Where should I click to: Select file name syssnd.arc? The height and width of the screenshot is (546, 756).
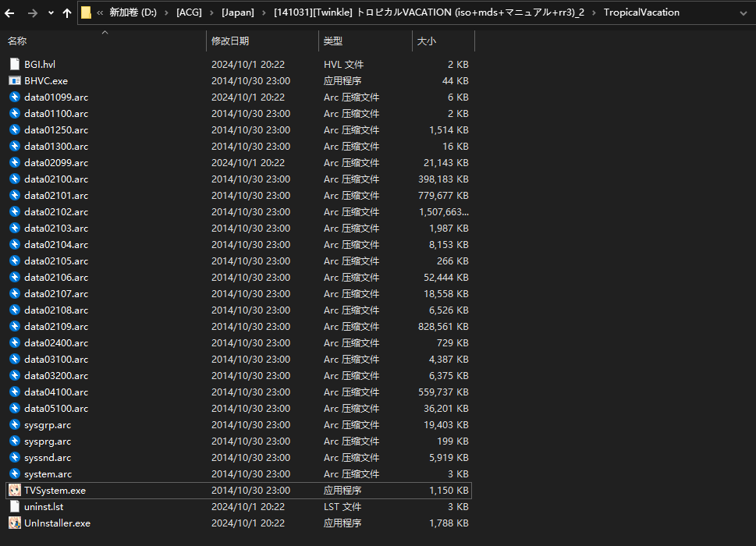click(48, 458)
